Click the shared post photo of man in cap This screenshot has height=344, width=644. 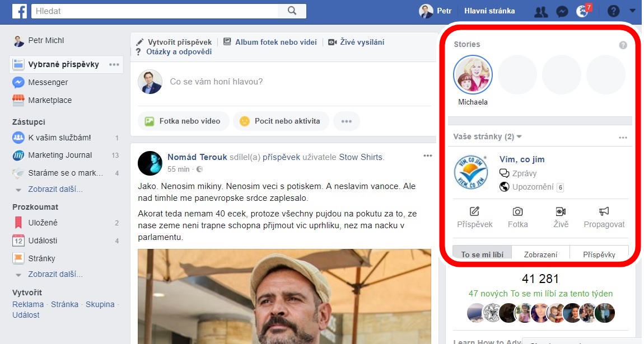[284, 296]
